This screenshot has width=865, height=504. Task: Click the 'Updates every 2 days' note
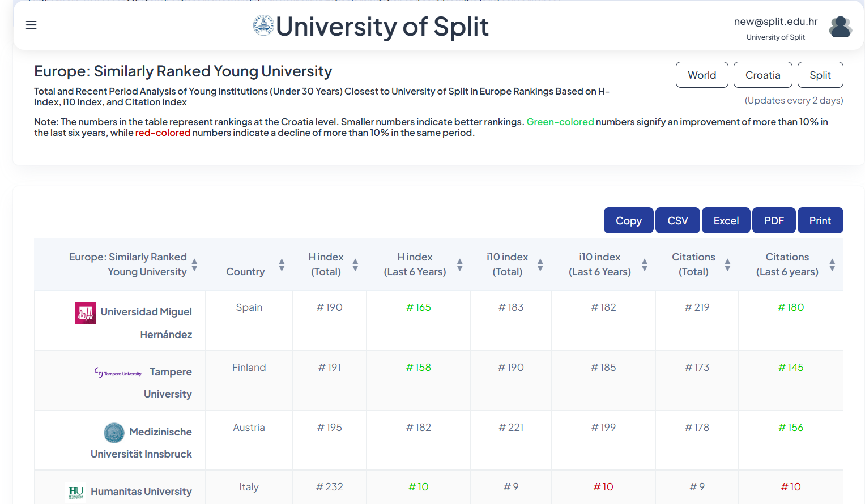tap(794, 100)
